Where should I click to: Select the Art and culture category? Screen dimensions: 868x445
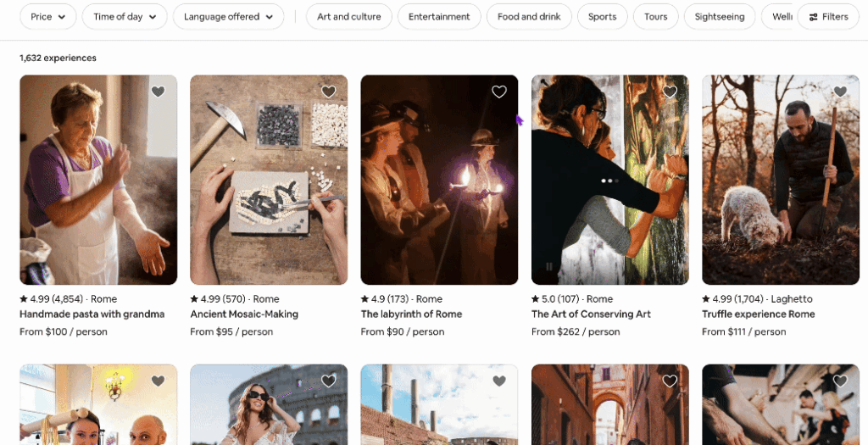349,17
